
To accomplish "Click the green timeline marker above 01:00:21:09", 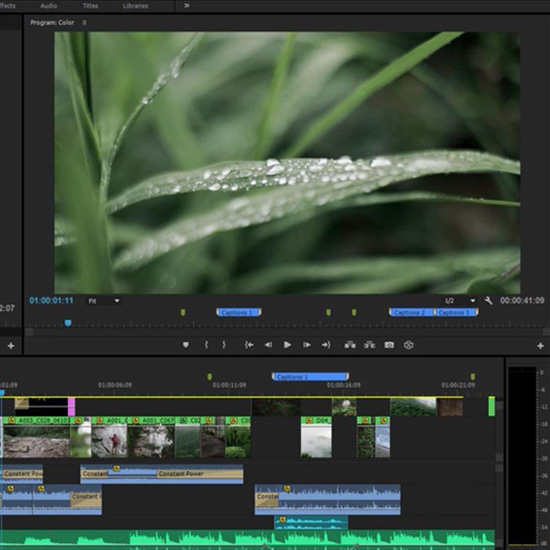I will point(473,377).
